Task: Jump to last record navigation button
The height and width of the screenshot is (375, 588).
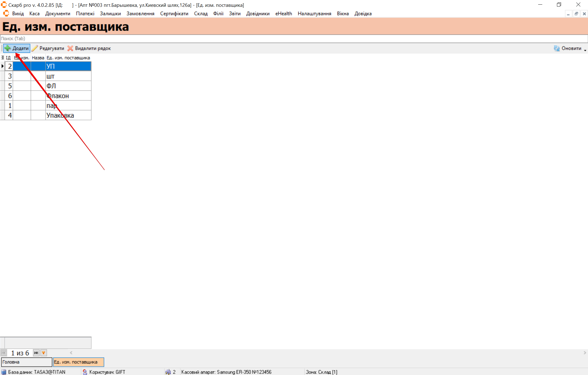Action: pos(36,353)
